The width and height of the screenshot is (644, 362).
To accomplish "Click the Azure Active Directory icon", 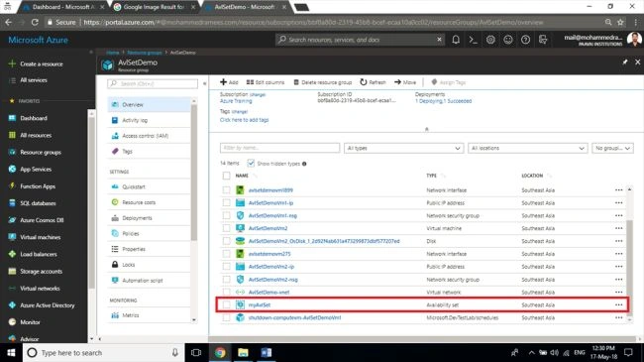I will (x=12, y=305).
